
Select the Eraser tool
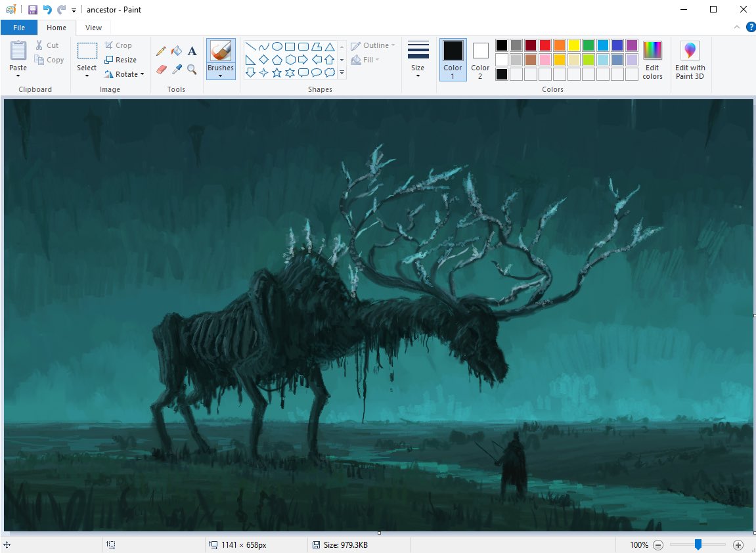click(161, 70)
